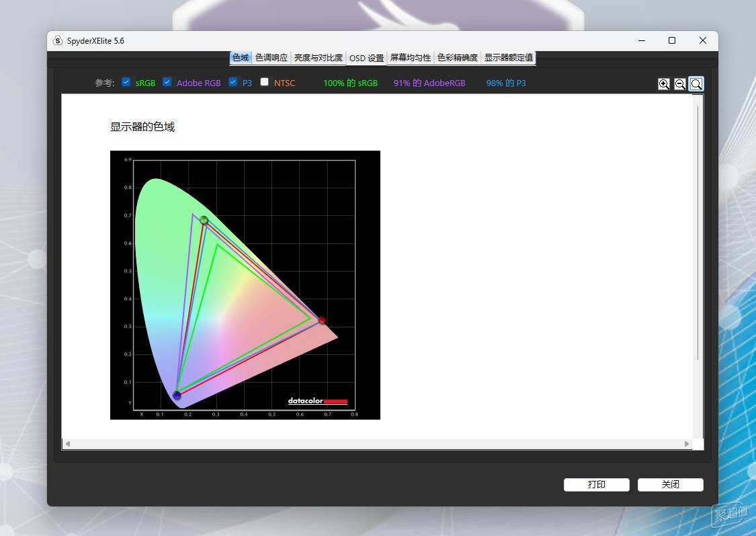Screen dimensions: 756x536
Task: Click the 关闭 button
Action: pyautogui.click(x=670, y=484)
